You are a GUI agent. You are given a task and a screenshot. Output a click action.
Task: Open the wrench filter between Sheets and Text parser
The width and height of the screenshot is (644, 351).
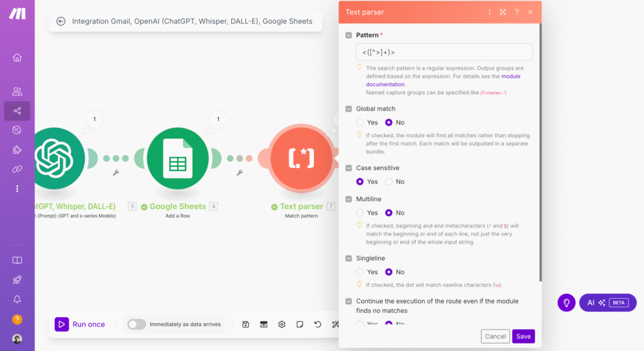click(x=240, y=173)
